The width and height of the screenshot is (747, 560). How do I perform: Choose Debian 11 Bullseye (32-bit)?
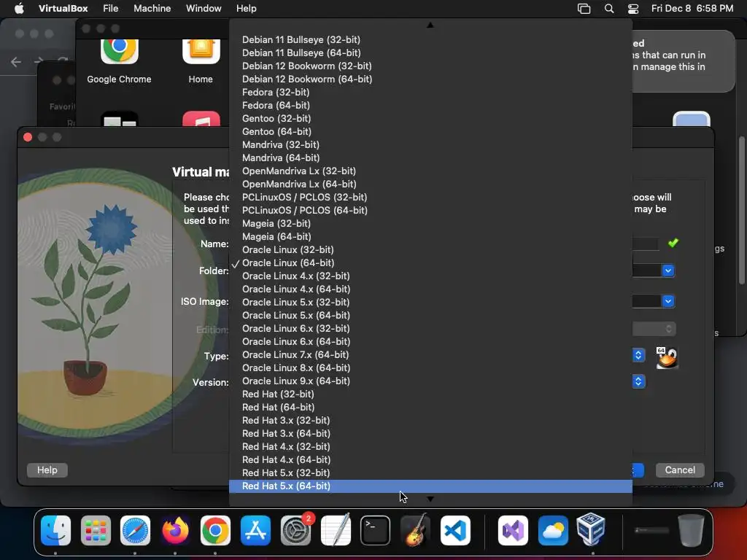430,39
